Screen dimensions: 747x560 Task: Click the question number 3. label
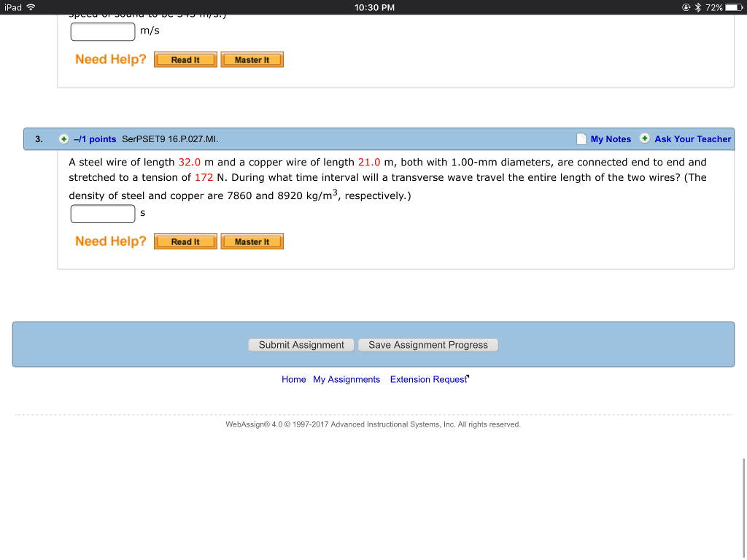(39, 139)
